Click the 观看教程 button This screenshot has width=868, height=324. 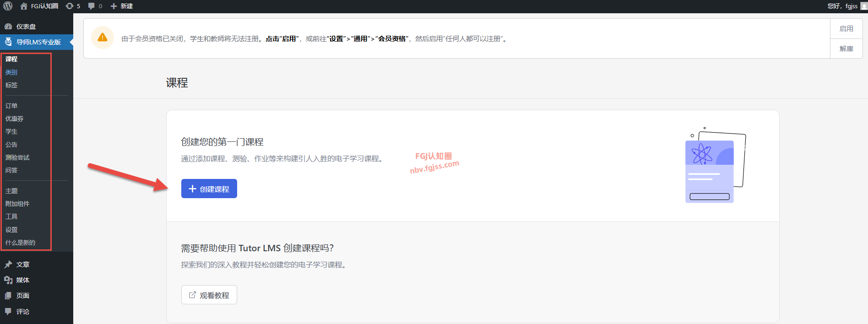[x=209, y=295]
